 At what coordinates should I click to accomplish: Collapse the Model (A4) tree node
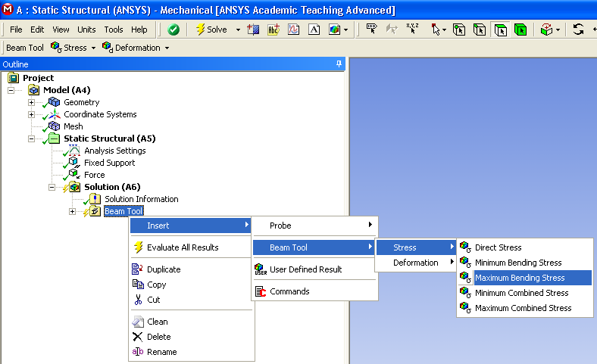(11, 90)
